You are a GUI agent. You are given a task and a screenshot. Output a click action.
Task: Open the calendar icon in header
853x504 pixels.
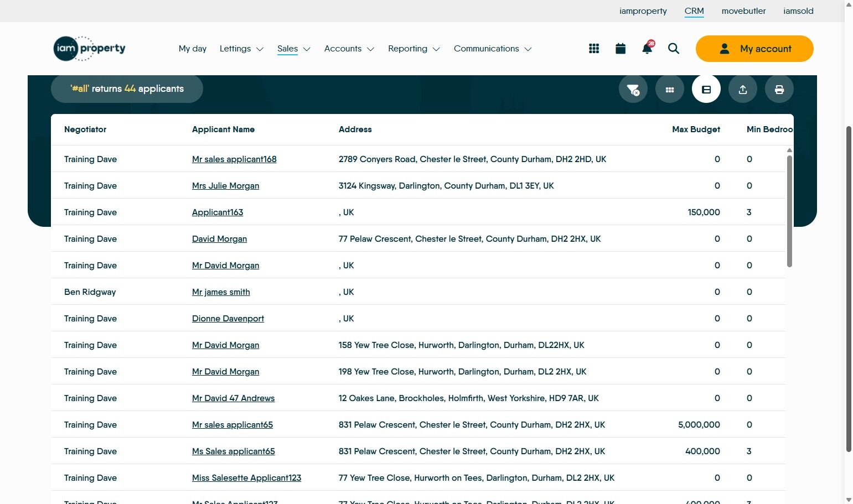point(621,49)
